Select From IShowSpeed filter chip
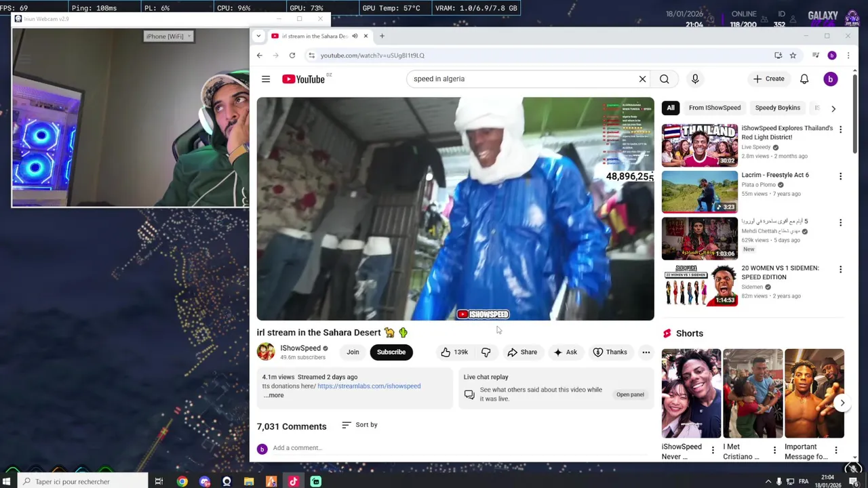The image size is (868, 488). point(714,108)
